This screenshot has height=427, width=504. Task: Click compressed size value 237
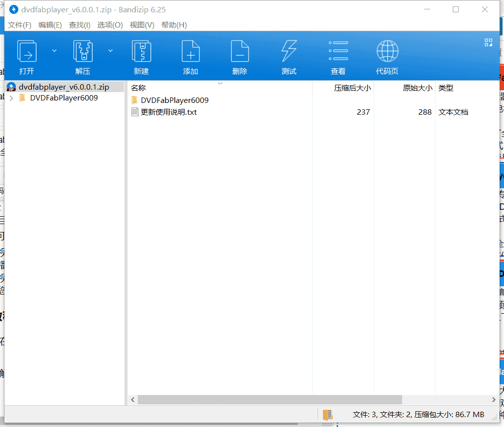(363, 112)
